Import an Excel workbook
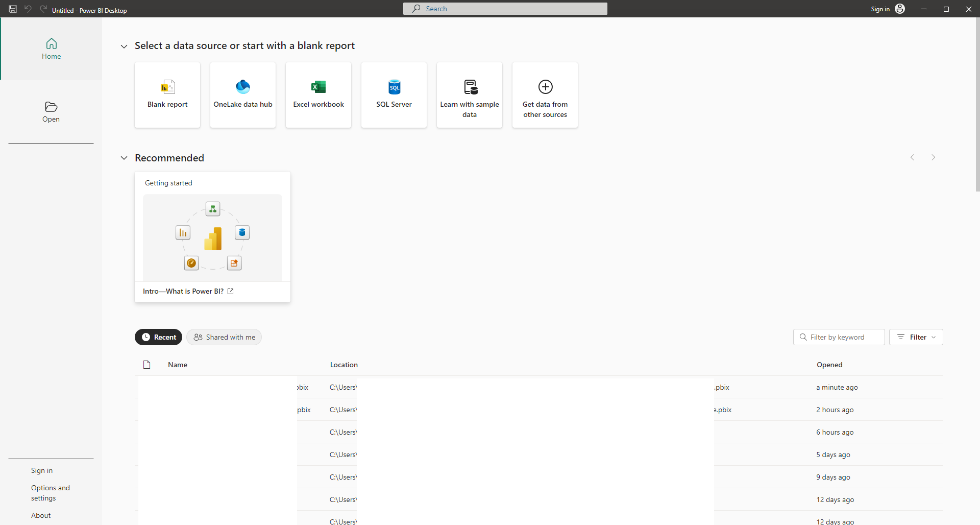The image size is (980, 525). pos(318,94)
